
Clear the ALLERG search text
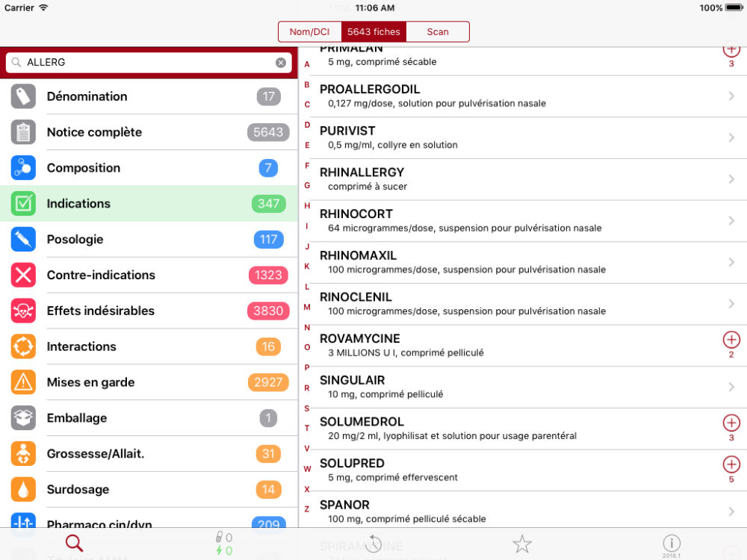pos(281,63)
